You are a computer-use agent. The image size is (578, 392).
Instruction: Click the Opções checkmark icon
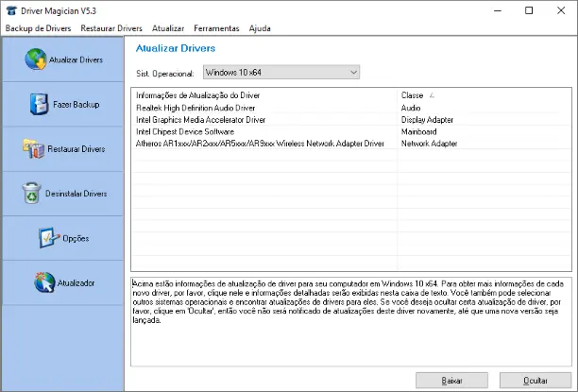click(x=49, y=238)
